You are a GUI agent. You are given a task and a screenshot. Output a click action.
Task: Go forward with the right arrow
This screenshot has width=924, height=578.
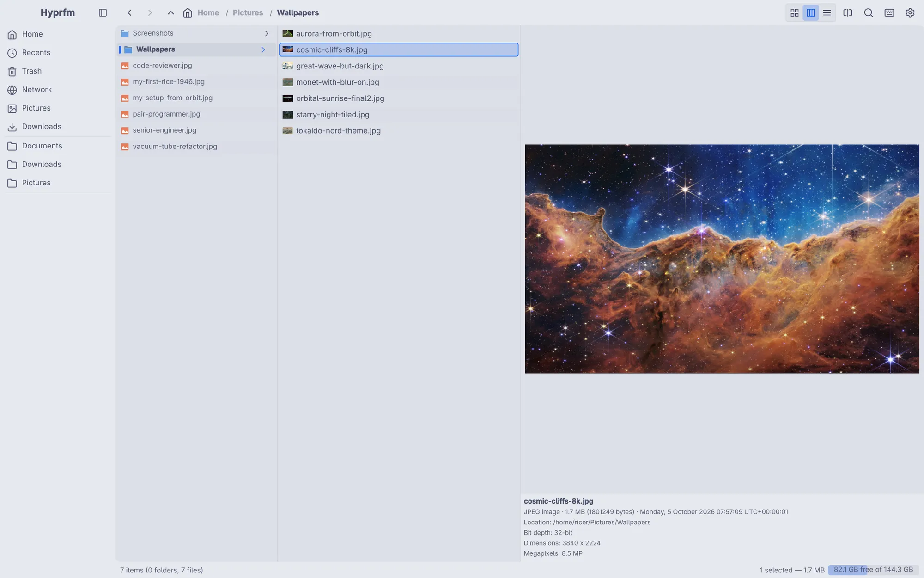point(150,13)
